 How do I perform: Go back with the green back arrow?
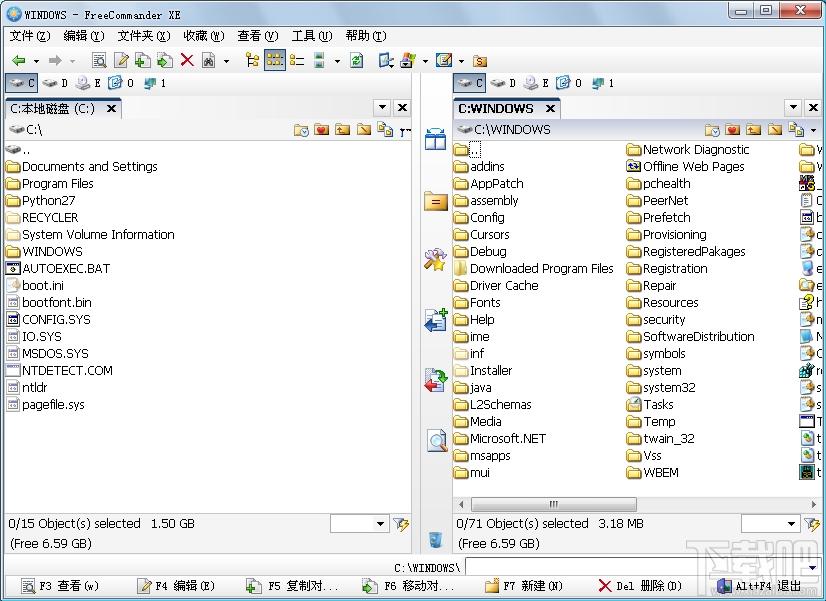pyautogui.click(x=19, y=61)
